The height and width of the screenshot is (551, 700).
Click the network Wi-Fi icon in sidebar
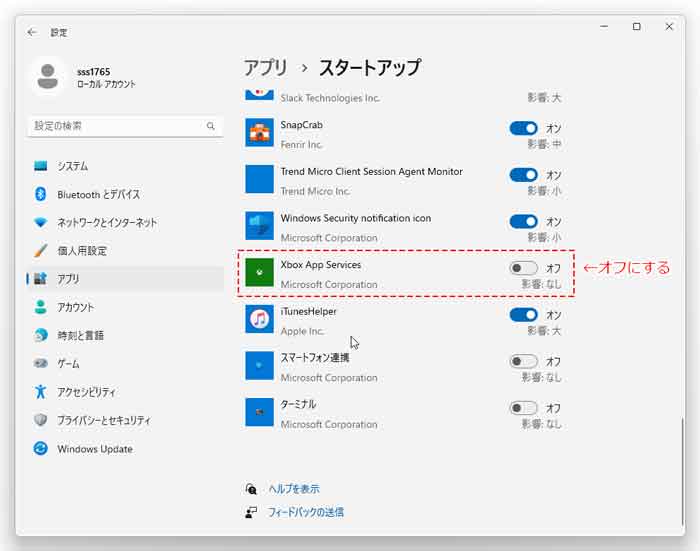tap(41, 222)
